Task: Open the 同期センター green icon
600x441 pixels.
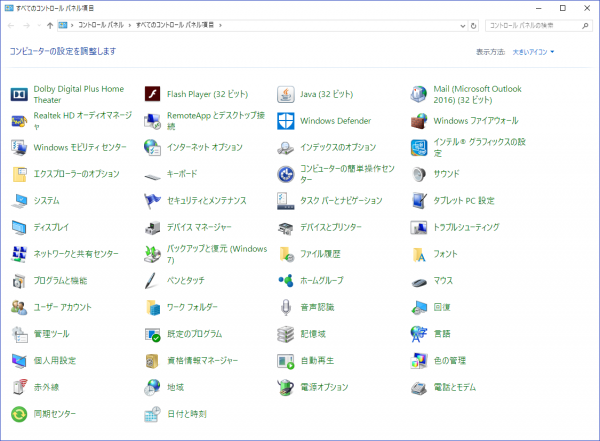Action: point(19,414)
